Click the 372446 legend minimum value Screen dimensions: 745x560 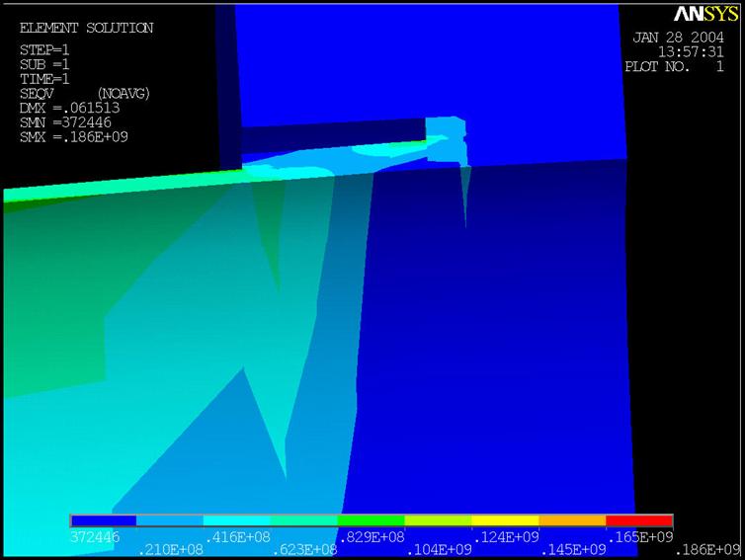[x=95, y=537]
